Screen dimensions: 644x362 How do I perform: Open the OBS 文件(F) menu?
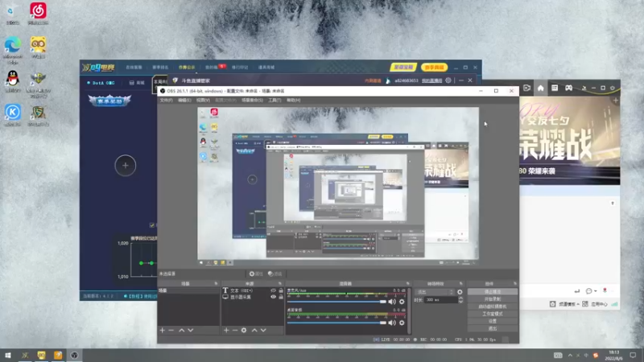point(167,100)
